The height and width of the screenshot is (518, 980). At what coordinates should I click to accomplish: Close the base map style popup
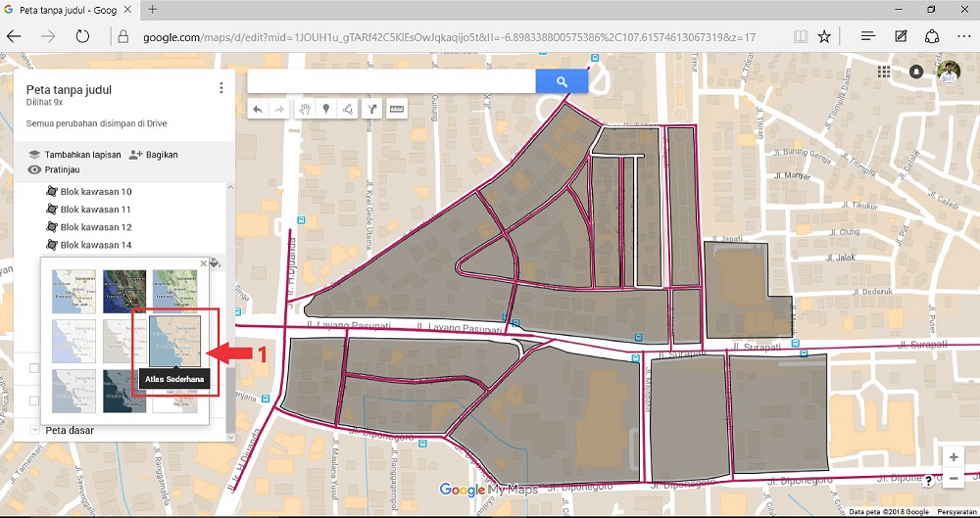[203, 263]
